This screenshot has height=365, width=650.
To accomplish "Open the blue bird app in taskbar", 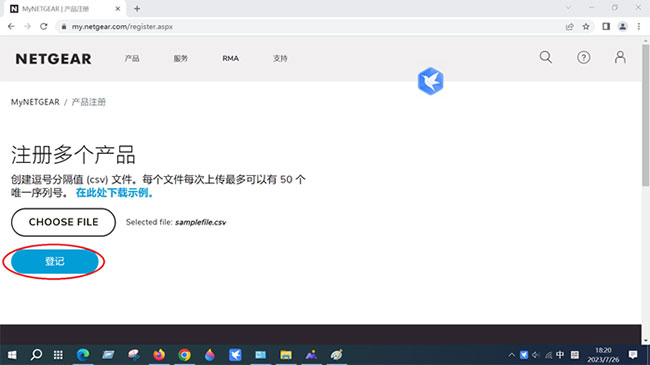I will click(235, 355).
